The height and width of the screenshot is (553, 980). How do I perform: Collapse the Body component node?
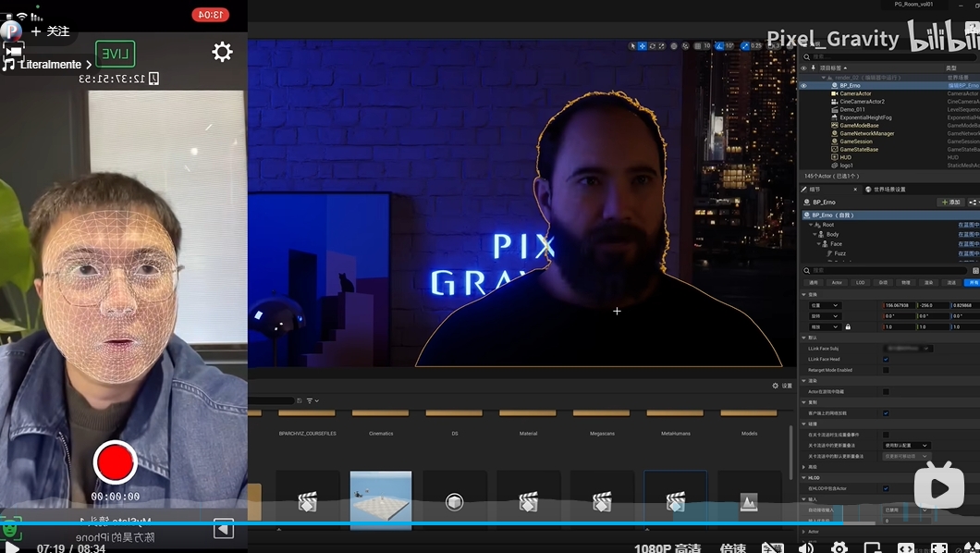pyautogui.click(x=815, y=234)
